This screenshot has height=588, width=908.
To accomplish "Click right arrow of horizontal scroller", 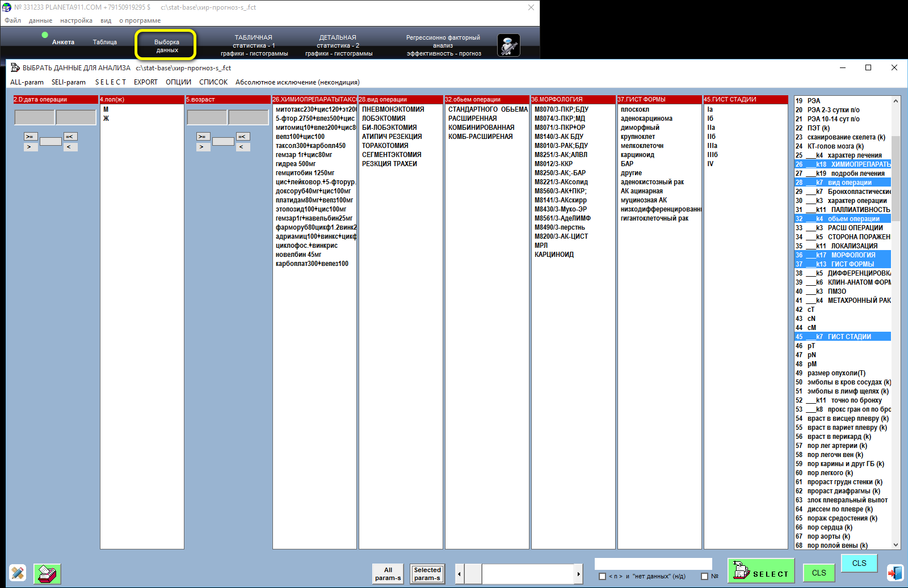I will (578, 574).
